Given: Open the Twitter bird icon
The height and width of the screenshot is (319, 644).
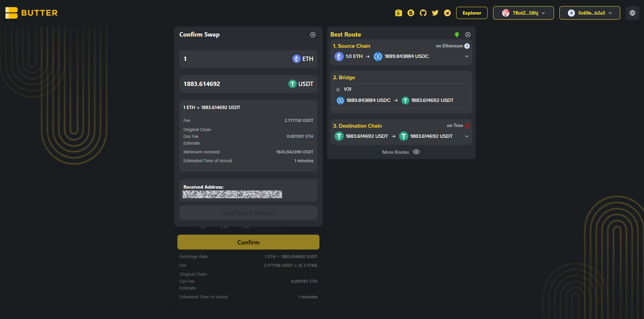Looking at the screenshot, I should pos(435,13).
